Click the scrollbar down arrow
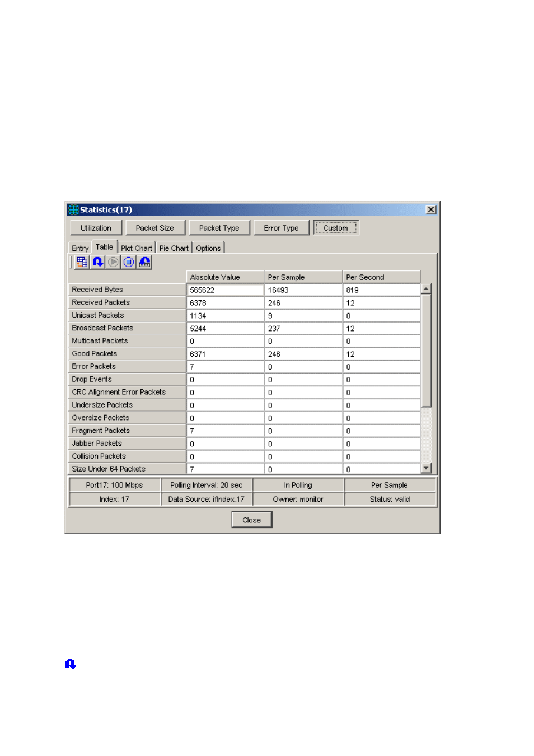Viewport: 534px width, 756px height. [x=426, y=468]
